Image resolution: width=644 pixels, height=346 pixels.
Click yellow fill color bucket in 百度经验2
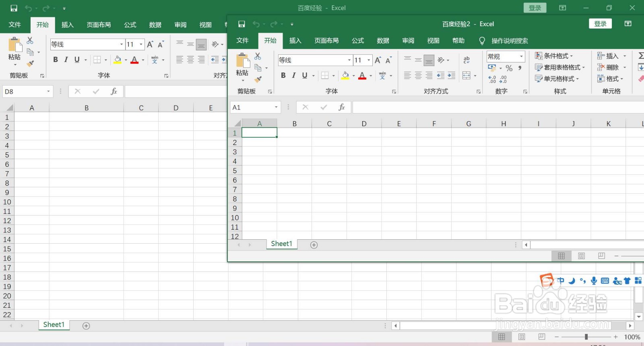[345, 75]
